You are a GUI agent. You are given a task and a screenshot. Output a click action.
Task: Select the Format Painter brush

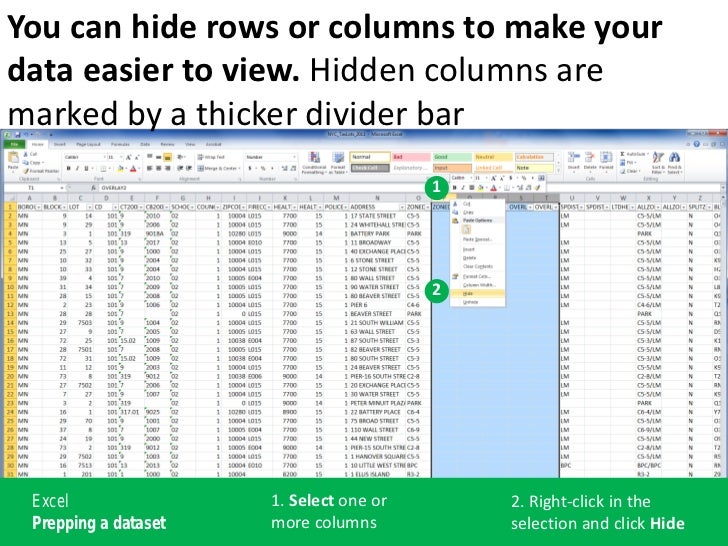(x=26, y=171)
